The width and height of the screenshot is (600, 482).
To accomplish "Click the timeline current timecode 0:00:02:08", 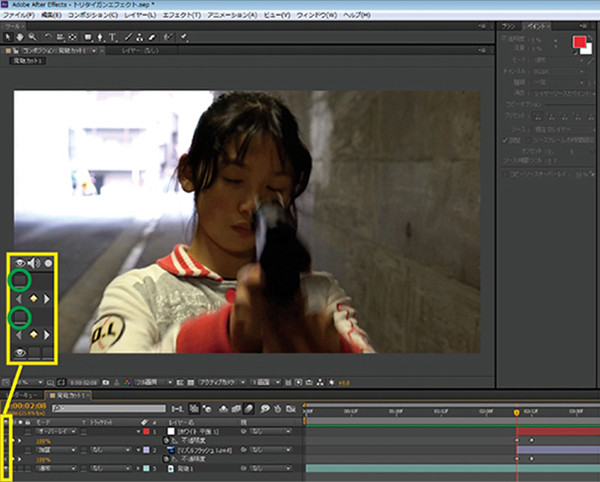I will click(x=28, y=406).
